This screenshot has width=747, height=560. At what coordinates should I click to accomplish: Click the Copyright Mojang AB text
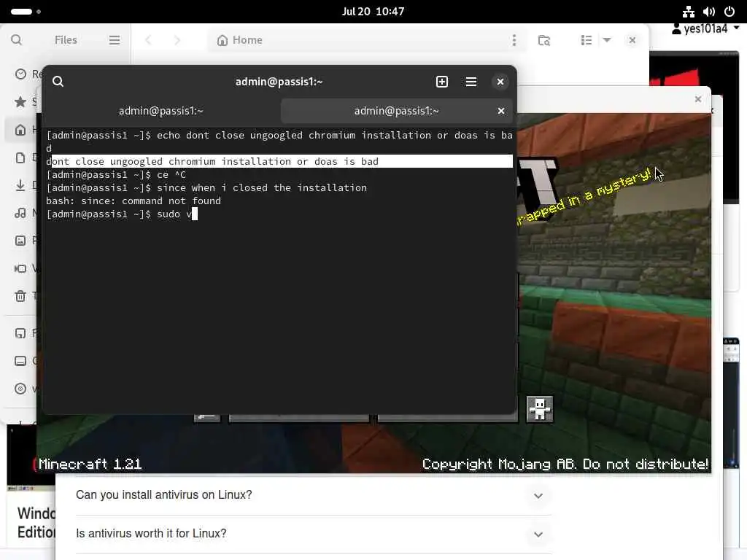click(x=565, y=464)
